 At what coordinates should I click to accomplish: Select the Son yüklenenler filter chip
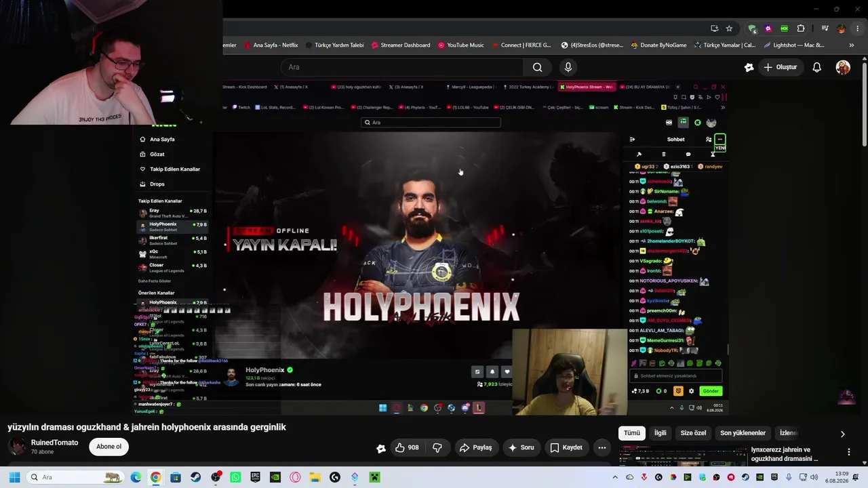pos(743,433)
